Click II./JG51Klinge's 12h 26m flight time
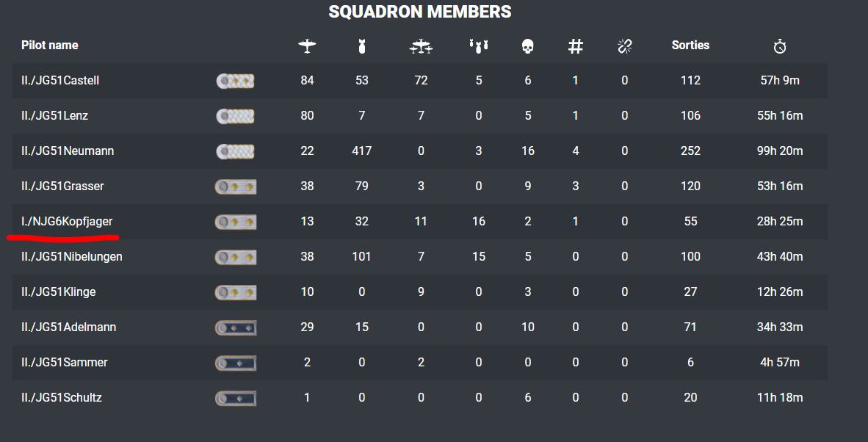This screenshot has height=442, width=868. click(x=781, y=292)
